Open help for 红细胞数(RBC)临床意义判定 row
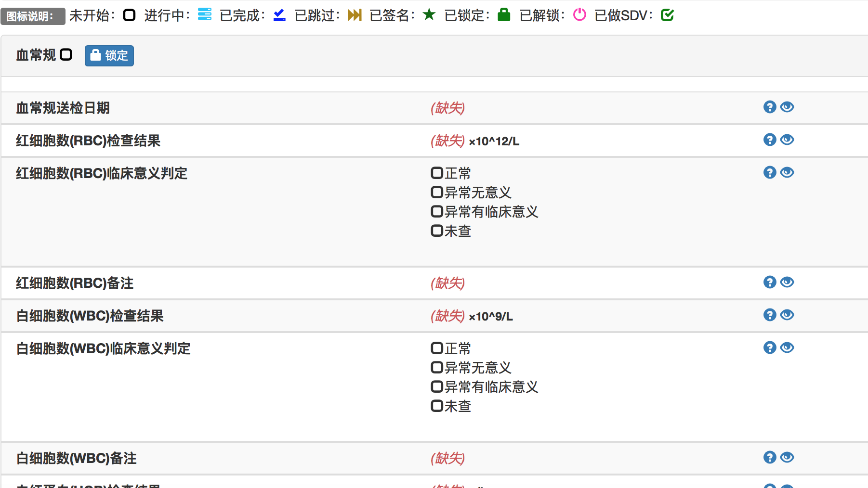Image resolution: width=868 pixels, height=488 pixels. tap(770, 172)
